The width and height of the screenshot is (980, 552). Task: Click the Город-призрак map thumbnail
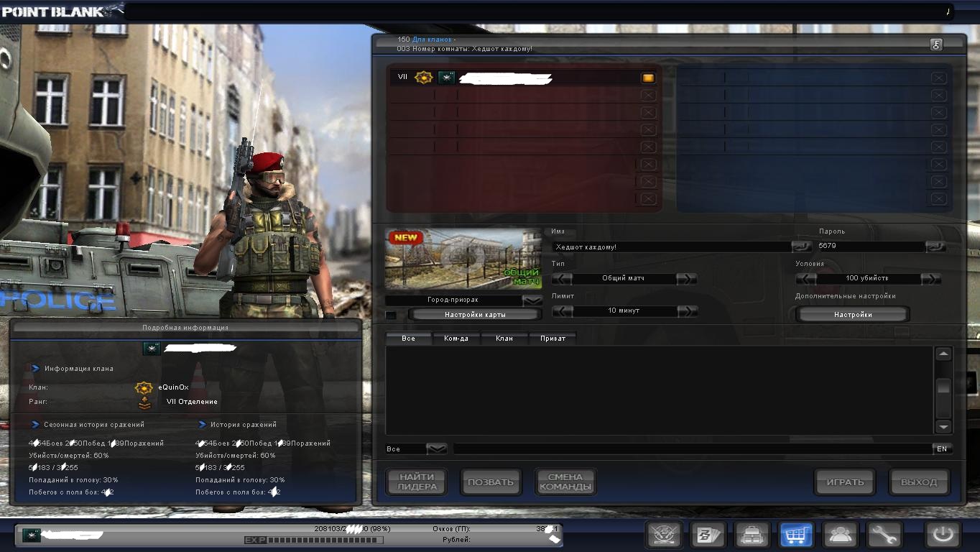(463, 259)
